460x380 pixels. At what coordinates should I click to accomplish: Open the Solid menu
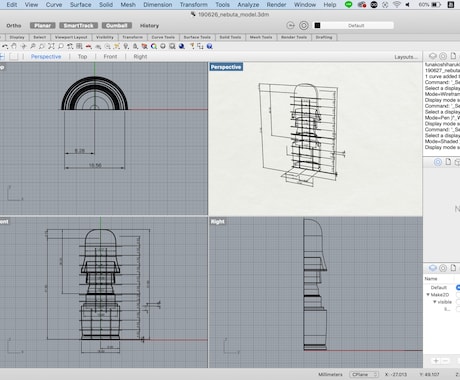(106, 5)
